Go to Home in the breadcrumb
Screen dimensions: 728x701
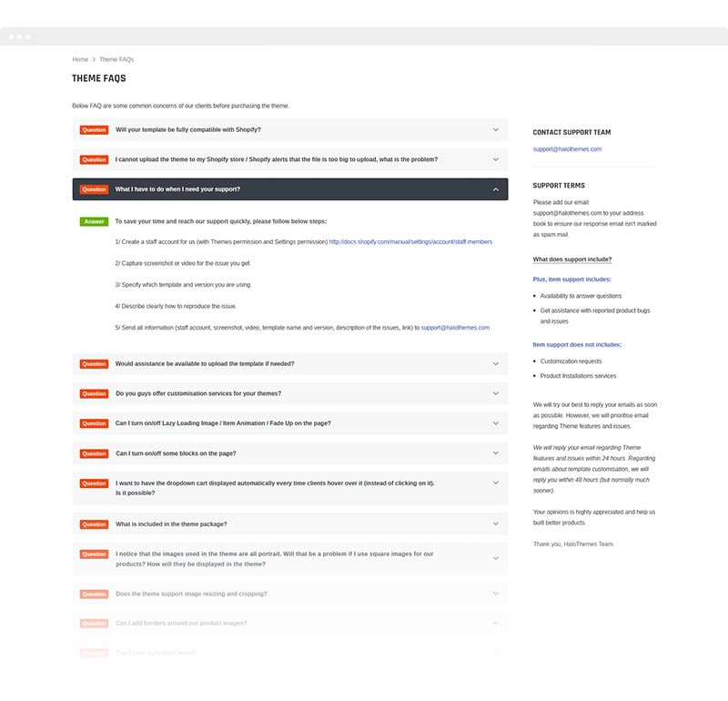[x=80, y=59]
